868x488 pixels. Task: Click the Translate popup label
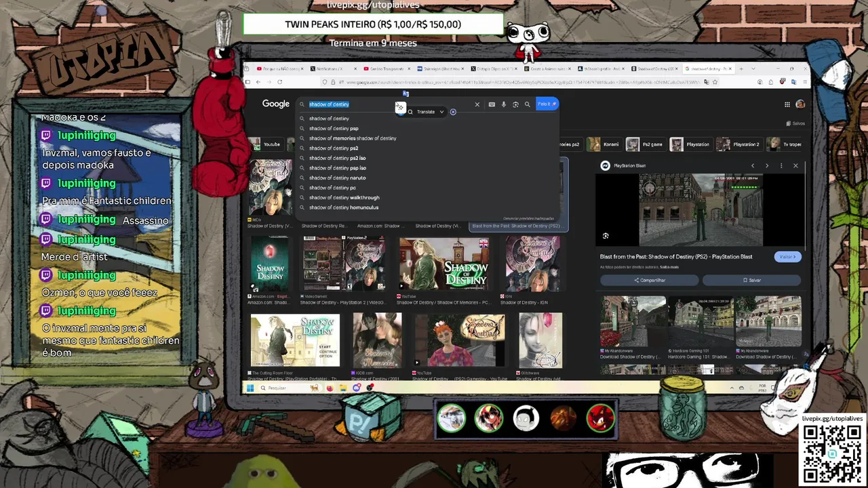[426, 112]
